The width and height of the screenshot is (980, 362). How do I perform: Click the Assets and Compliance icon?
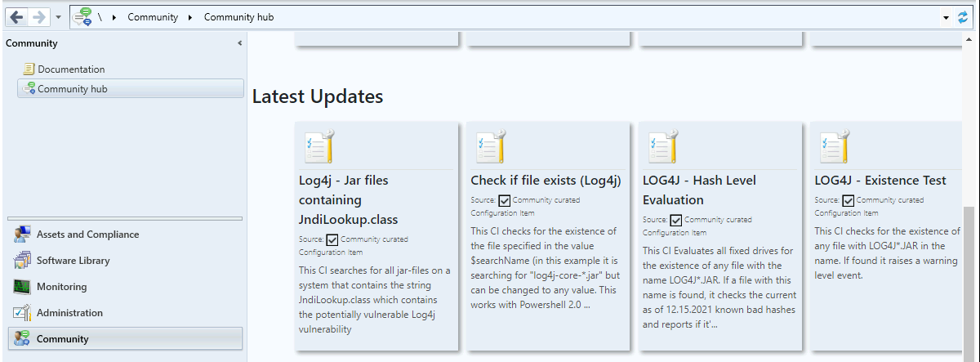coord(22,235)
